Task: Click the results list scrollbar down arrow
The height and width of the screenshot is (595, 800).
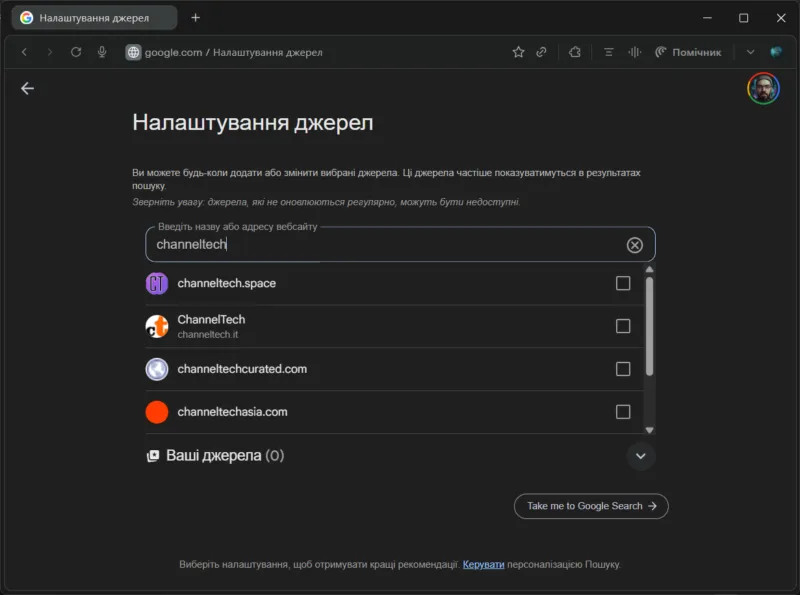Action: coord(649,430)
